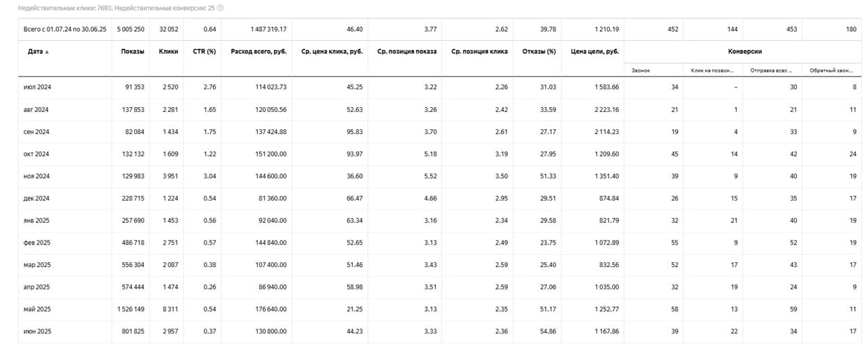Click the truncated Отправка всех... header

(772, 70)
